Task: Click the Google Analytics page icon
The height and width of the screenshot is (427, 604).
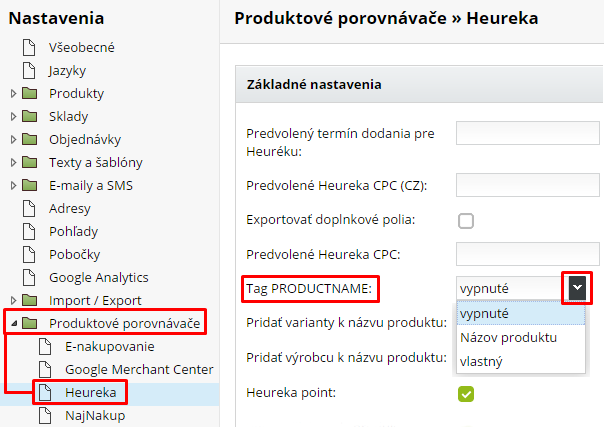Action: (x=29, y=277)
